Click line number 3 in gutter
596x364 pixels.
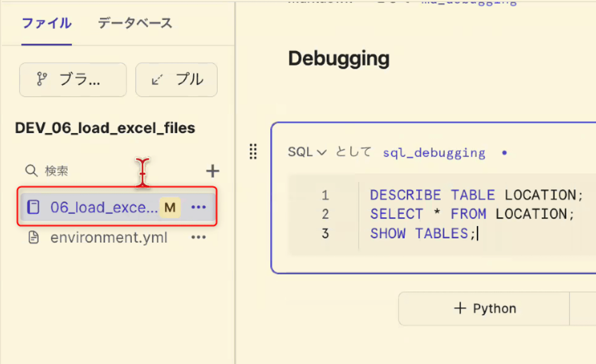click(325, 234)
